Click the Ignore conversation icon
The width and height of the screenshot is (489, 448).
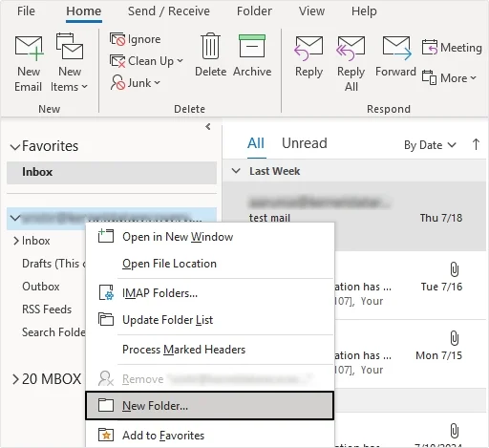[117, 39]
